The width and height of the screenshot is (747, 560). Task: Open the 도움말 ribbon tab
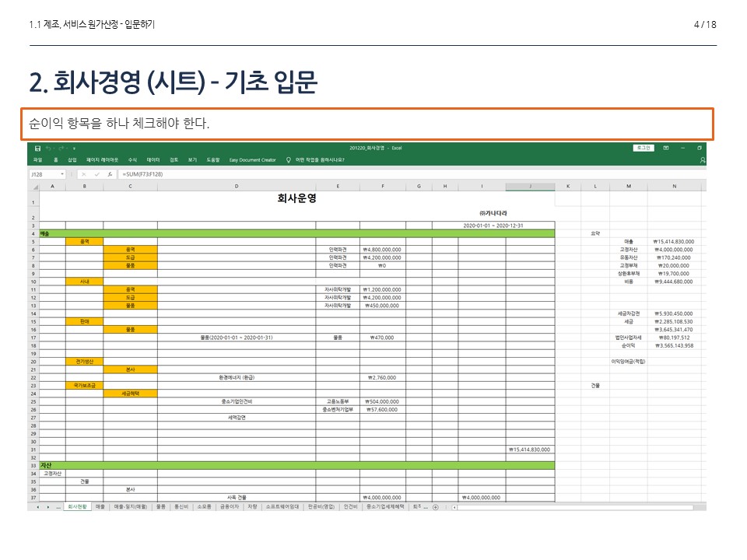coord(213,160)
